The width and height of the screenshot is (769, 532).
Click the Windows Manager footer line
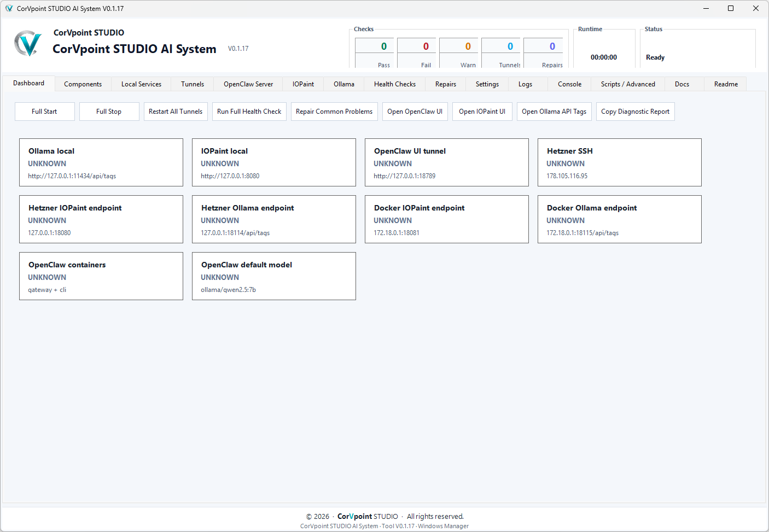384,526
